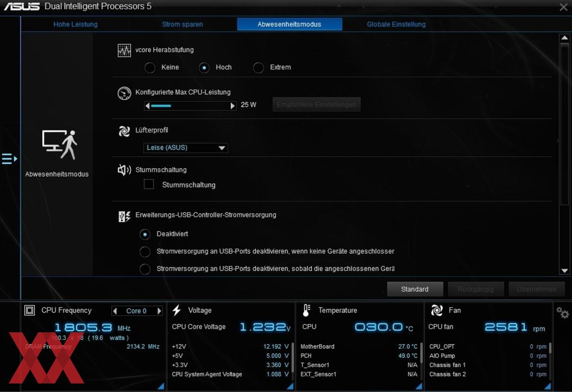Viewport: 572px width, 392px height.
Task: Click the AIO Pump fan row
Action: click(x=488, y=356)
